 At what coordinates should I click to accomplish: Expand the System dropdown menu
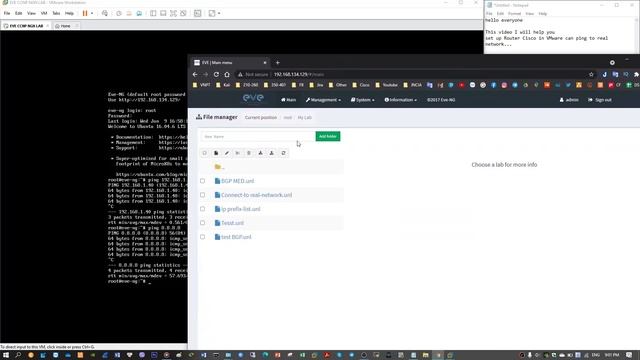[362, 100]
